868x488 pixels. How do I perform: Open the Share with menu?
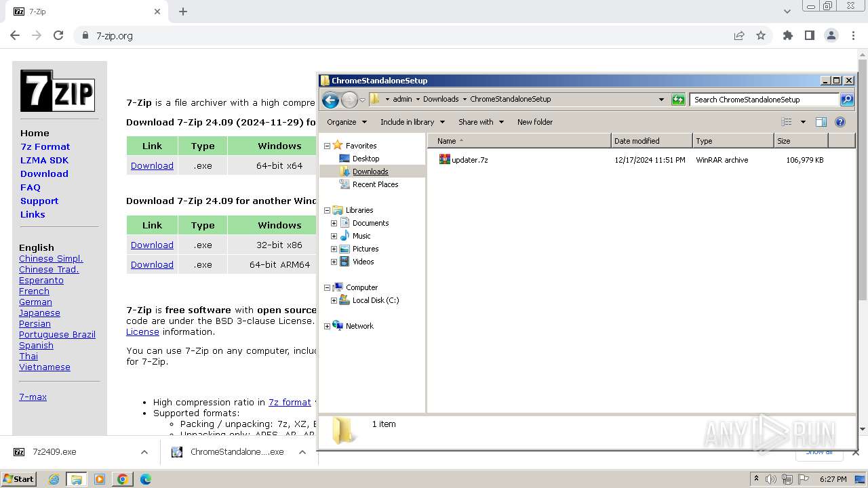pyautogui.click(x=481, y=122)
